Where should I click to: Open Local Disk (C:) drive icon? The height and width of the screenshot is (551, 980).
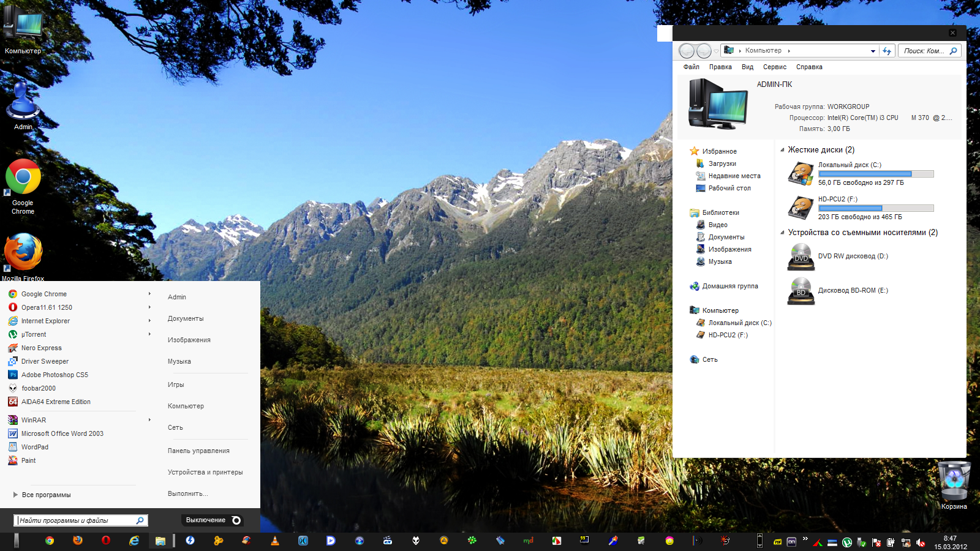(x=801, y=174)
